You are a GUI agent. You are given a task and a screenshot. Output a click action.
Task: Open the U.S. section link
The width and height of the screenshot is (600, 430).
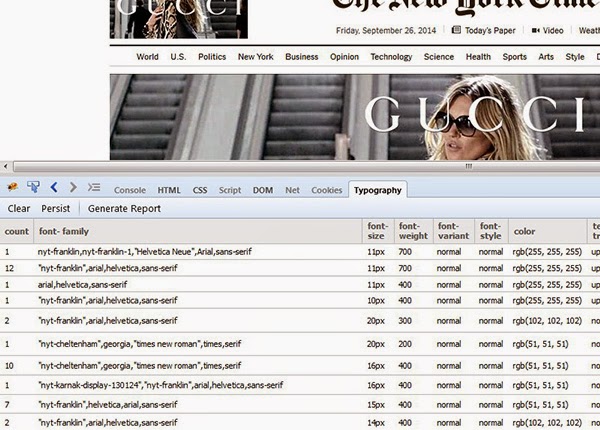click(x=178, y=57)
